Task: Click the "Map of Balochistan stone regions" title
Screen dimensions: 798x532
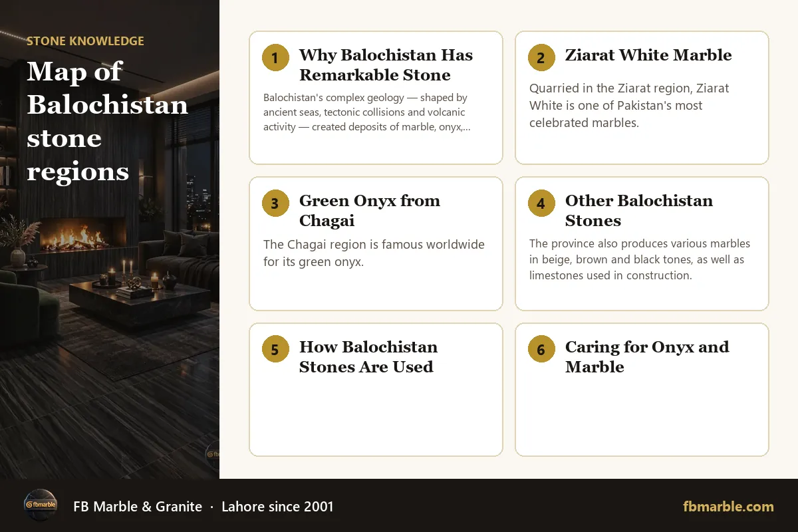Action: [x=107, y=122]
